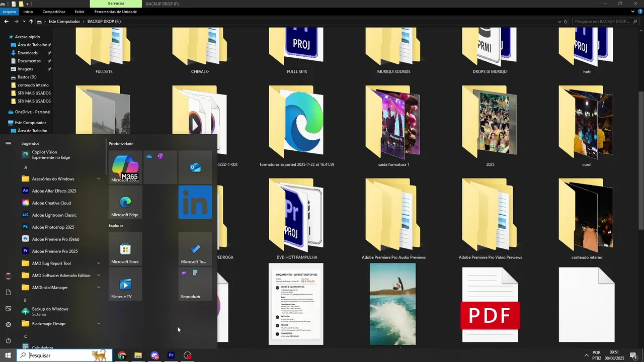
Task: Refresh the BACKUP DROP folder view
Action: 566,22
